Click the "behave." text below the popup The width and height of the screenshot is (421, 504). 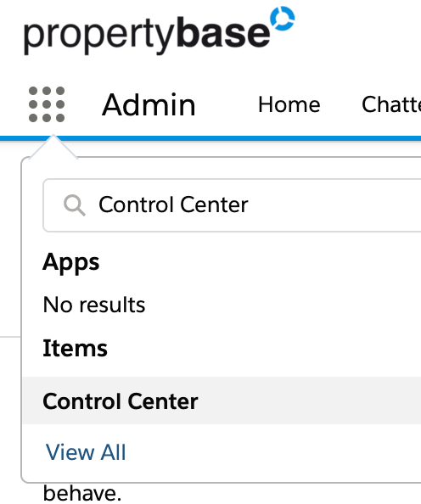tap(82, 493)
